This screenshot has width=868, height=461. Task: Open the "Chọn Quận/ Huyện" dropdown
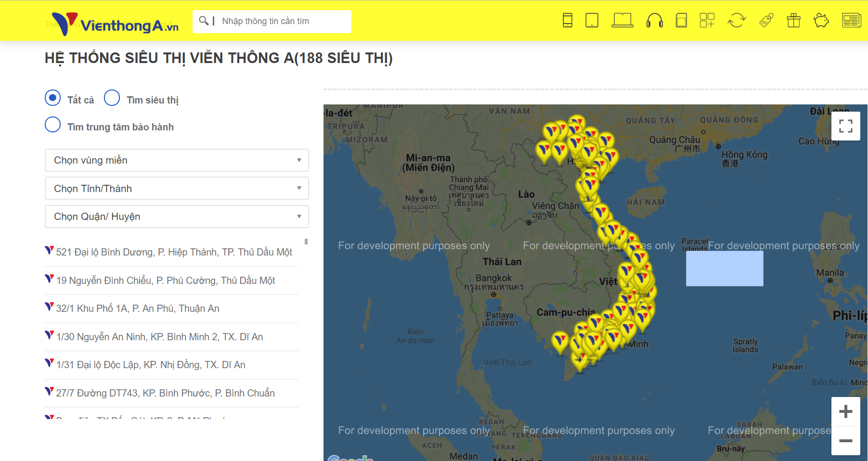[177, 217]
